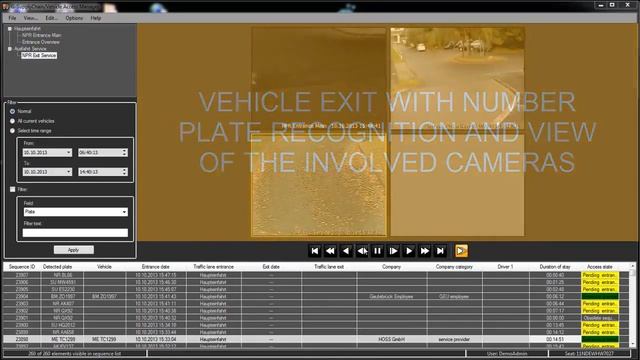Step one frame backward

point(362,251)
